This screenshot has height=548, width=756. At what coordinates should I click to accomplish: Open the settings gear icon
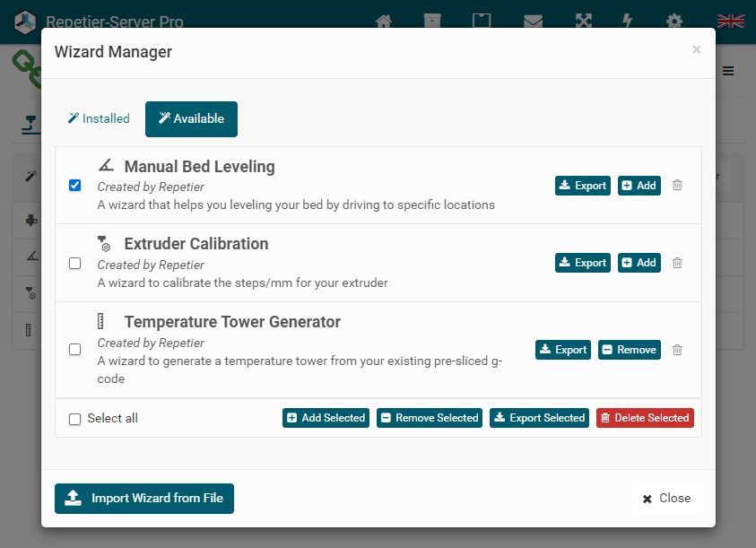click(x=673, y=22)
